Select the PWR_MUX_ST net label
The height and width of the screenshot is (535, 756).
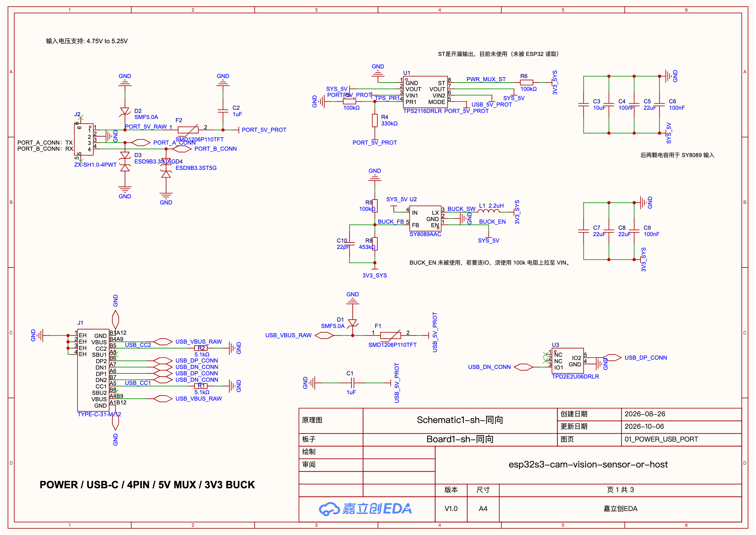(x=486, y=79)
